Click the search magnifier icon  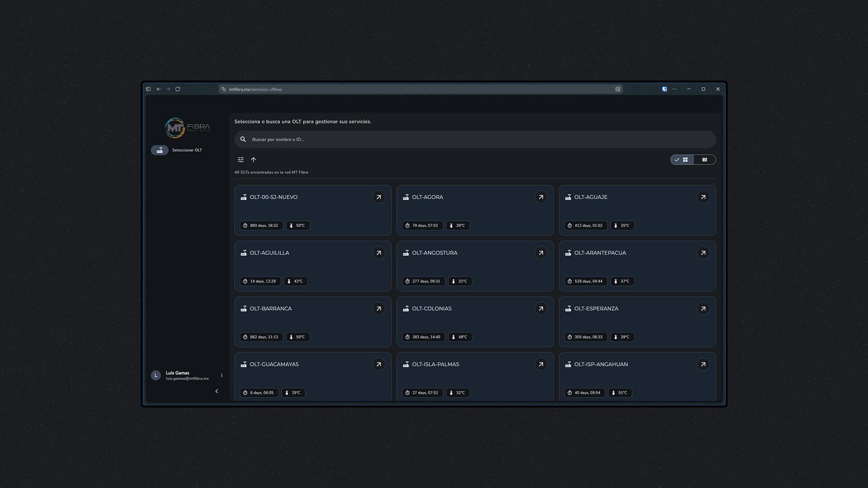(243, 139)
